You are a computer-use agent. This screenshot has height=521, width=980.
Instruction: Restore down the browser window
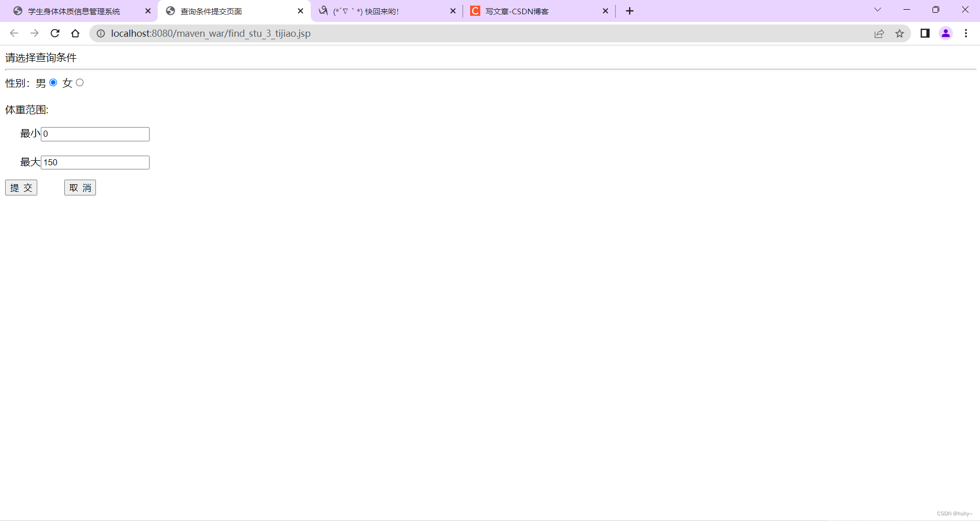pyautogui.click(x=936, y=10)
